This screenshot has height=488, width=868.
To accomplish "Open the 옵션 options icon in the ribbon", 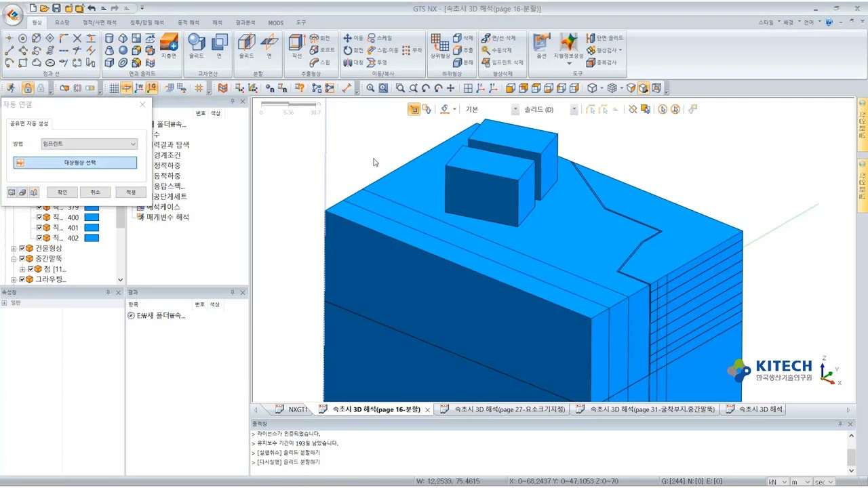I will (x=541, y=46).
